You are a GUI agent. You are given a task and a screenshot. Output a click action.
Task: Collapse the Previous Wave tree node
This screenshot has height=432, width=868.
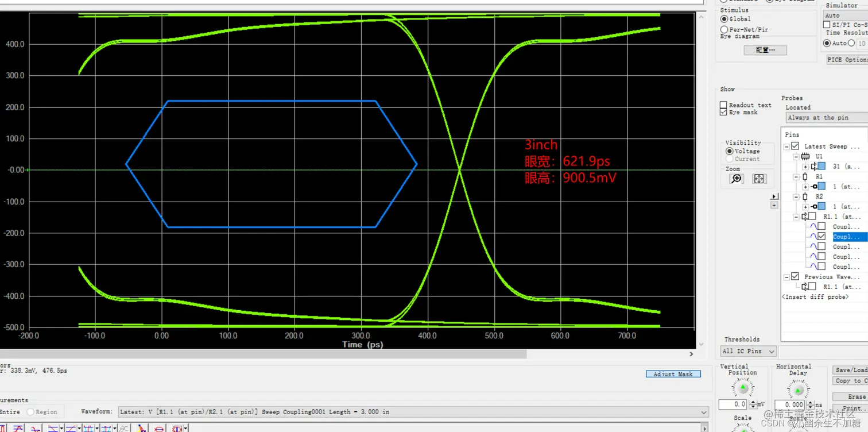786,277
